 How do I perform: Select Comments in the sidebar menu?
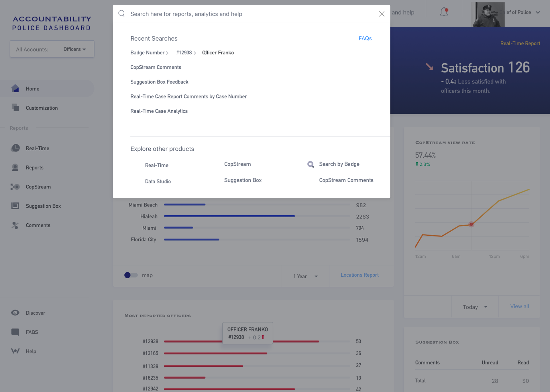(x=38, y=225)
